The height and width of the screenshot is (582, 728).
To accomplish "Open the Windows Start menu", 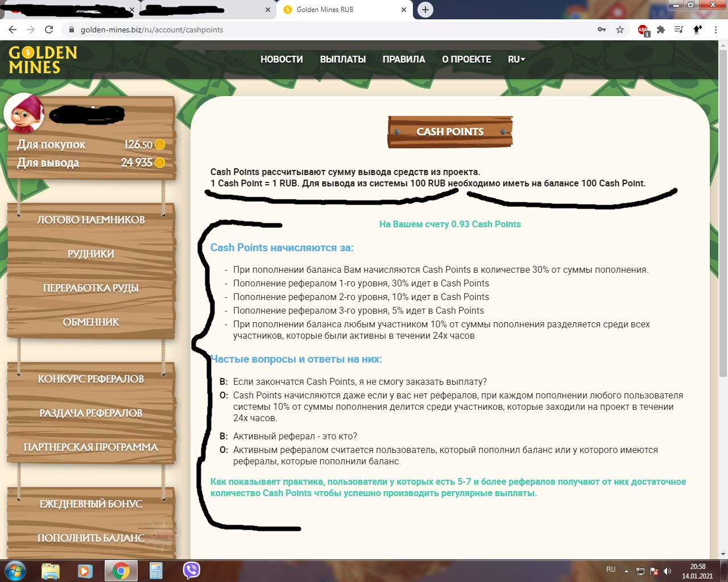I will coord(15,571).
